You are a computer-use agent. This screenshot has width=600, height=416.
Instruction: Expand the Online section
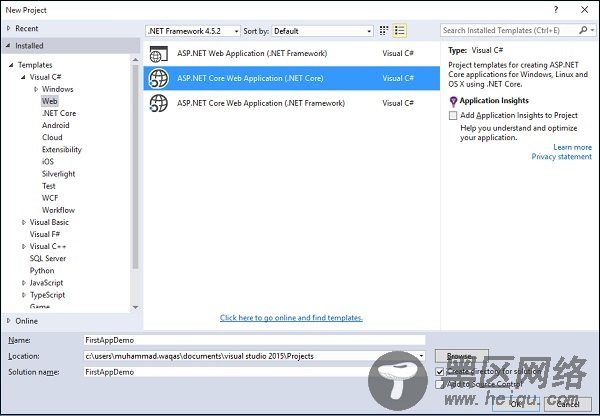8,321
